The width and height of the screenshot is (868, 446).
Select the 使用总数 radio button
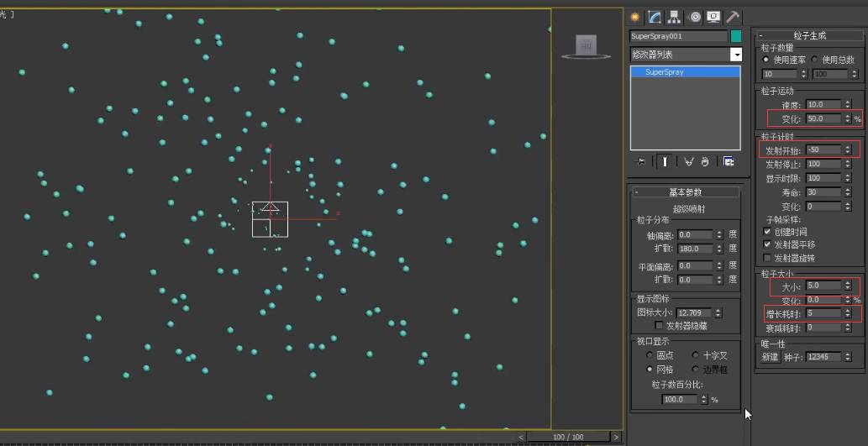815,59
